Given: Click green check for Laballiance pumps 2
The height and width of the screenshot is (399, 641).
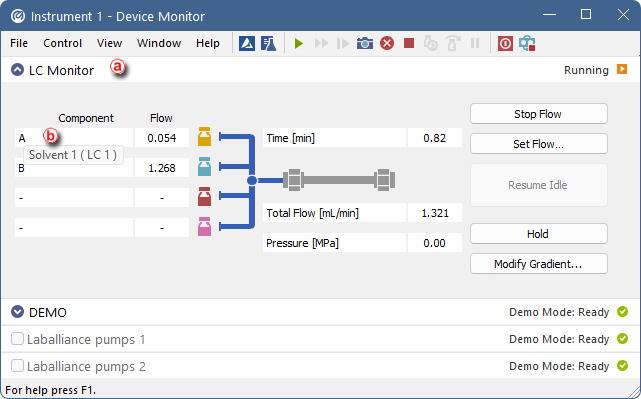Looking at the screenshot, I should pyautogui.click(x=622, y=365).
